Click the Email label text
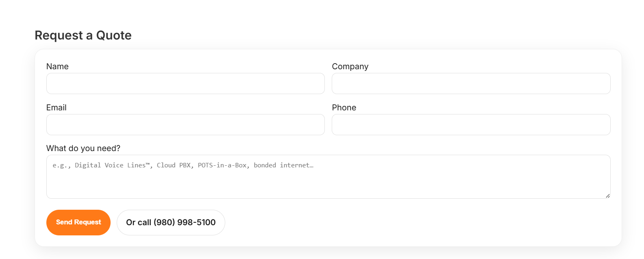The height and width of the screenshot is (259, 644). click(57, 108)
